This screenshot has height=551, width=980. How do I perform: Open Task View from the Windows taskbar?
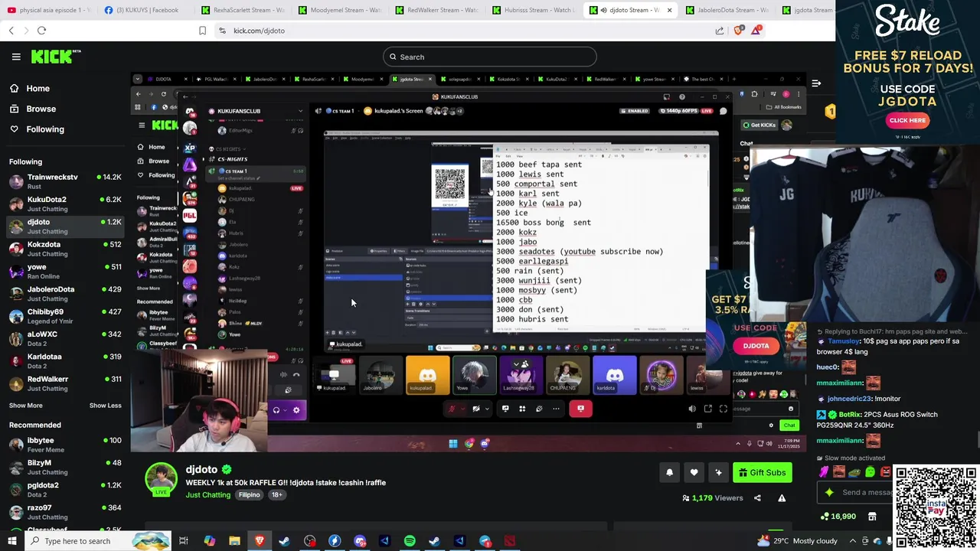[x=184, y=541]
